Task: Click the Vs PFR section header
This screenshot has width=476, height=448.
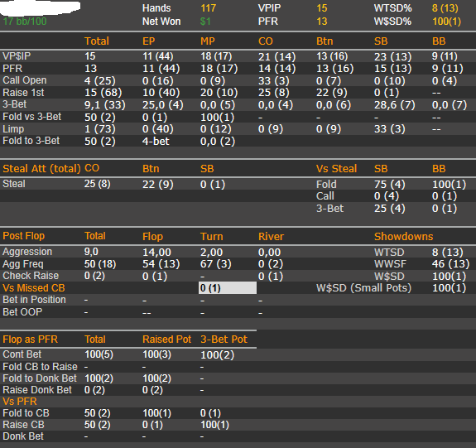Action: point(20,402)
